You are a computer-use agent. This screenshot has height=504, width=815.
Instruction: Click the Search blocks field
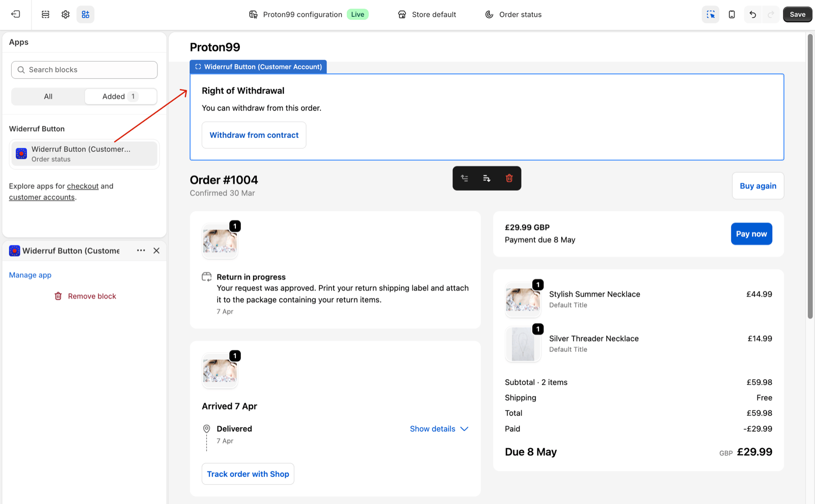84,70
